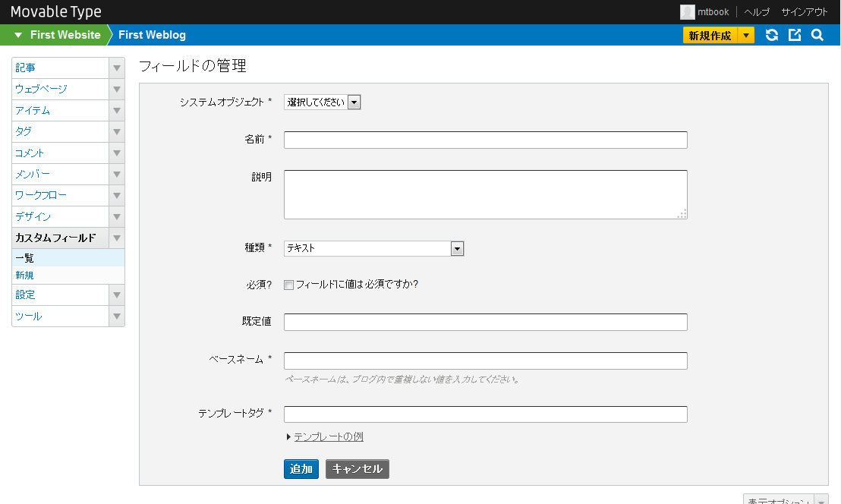Click the rebuild site refresh icon
This screenshot has width=841, height=504.
[772, 35]
